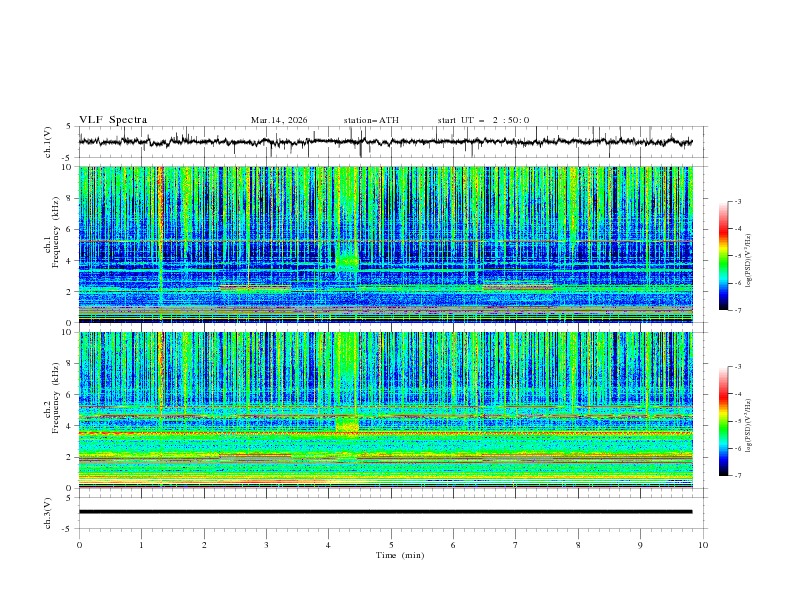Click the "8" kHz tick on ch.1 spectrogram
Image resolution: width=792 pixels, height=612 pixels.
(70, 198)
